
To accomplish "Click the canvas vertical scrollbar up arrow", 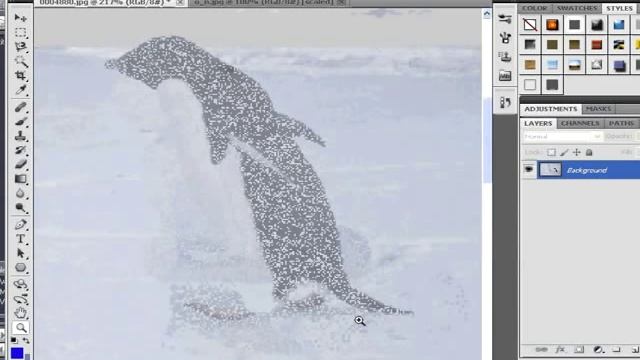I will (487, 15).
